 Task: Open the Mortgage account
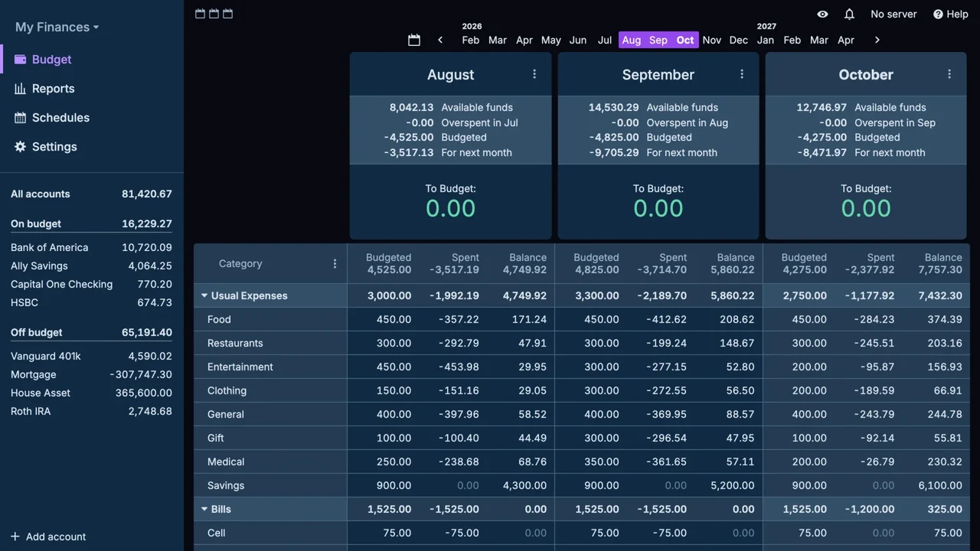pos(92,374)
